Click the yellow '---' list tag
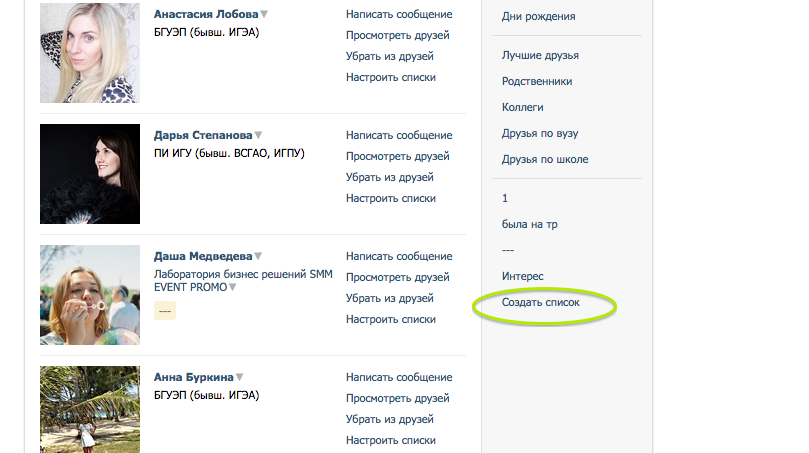The width and height of the screenshot is (809, 453). (165, 311)
